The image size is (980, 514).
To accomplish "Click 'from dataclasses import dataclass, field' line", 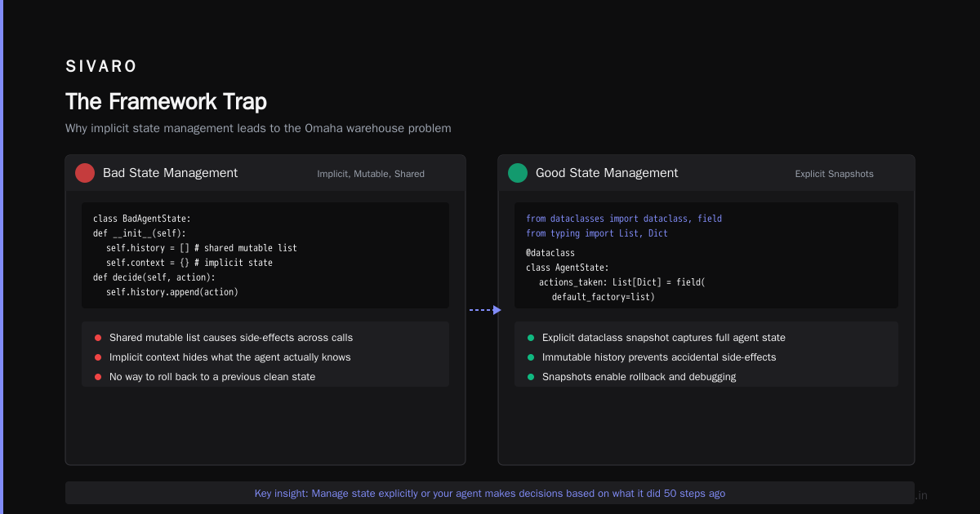I will click(x=624, y=219).
